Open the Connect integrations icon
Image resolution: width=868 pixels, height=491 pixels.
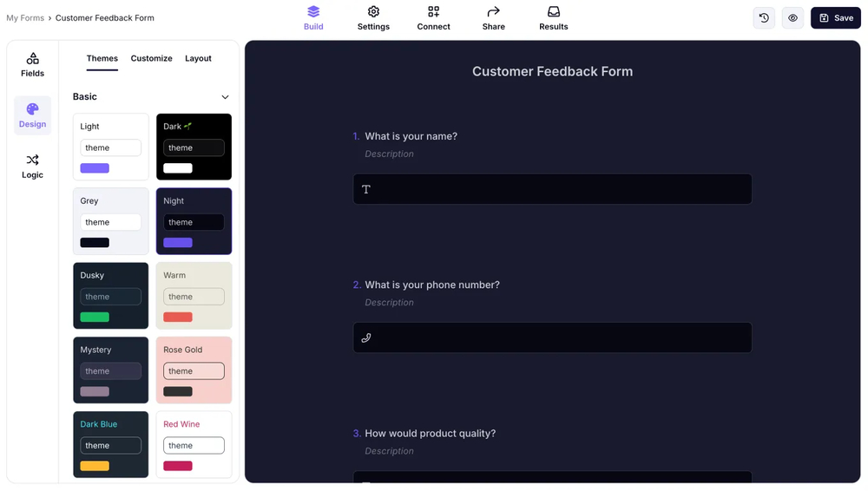click(433, 12)
